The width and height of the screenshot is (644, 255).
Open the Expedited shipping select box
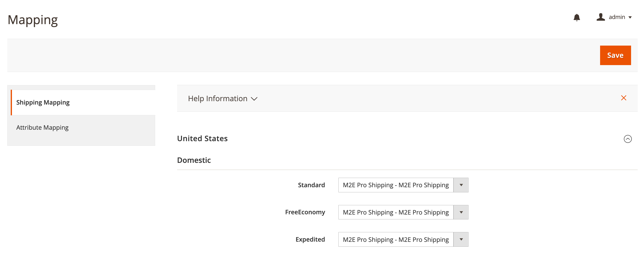coord(395,239)
